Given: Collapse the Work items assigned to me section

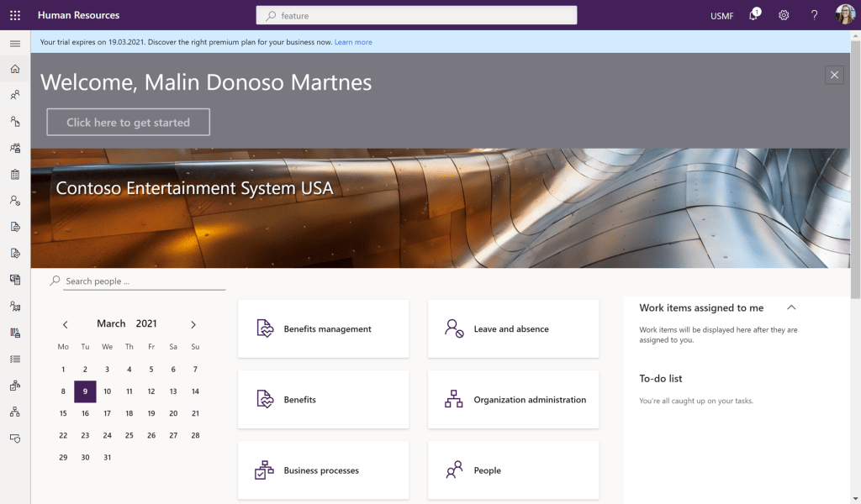Looking at the screenshot, I should (x=790, y=308).
